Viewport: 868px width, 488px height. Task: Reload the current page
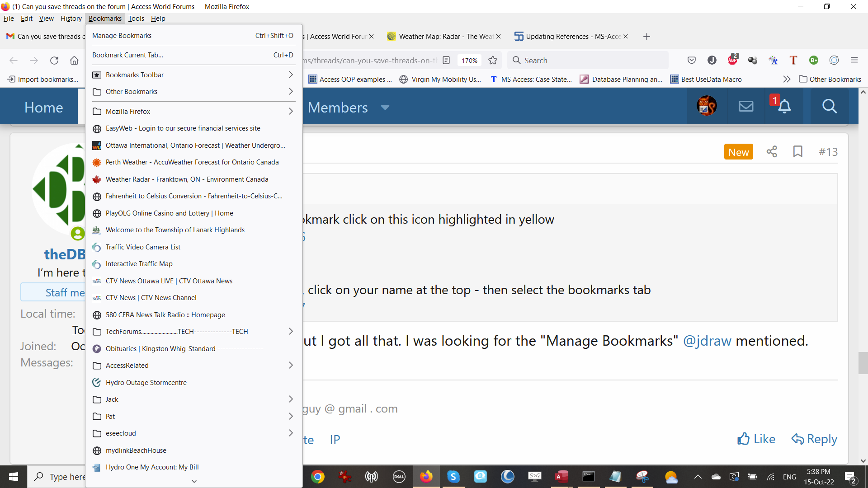(x=54, y=61)
